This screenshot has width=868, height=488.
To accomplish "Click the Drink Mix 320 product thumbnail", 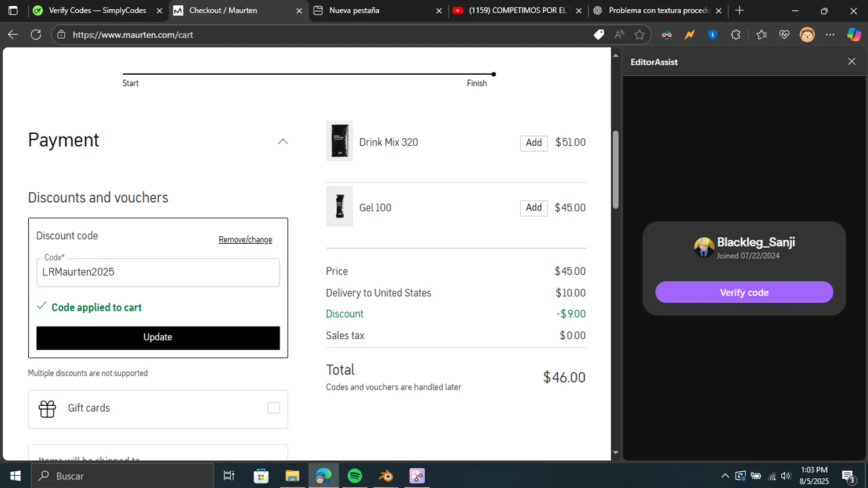I will (x=340, y=141).
